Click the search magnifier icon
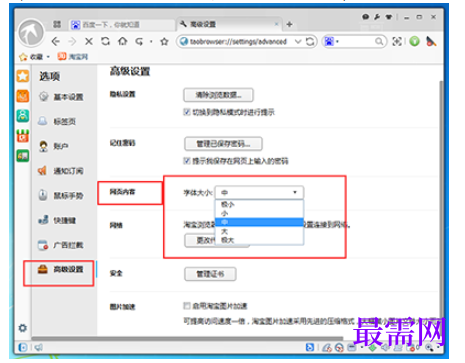 [379, 41]
